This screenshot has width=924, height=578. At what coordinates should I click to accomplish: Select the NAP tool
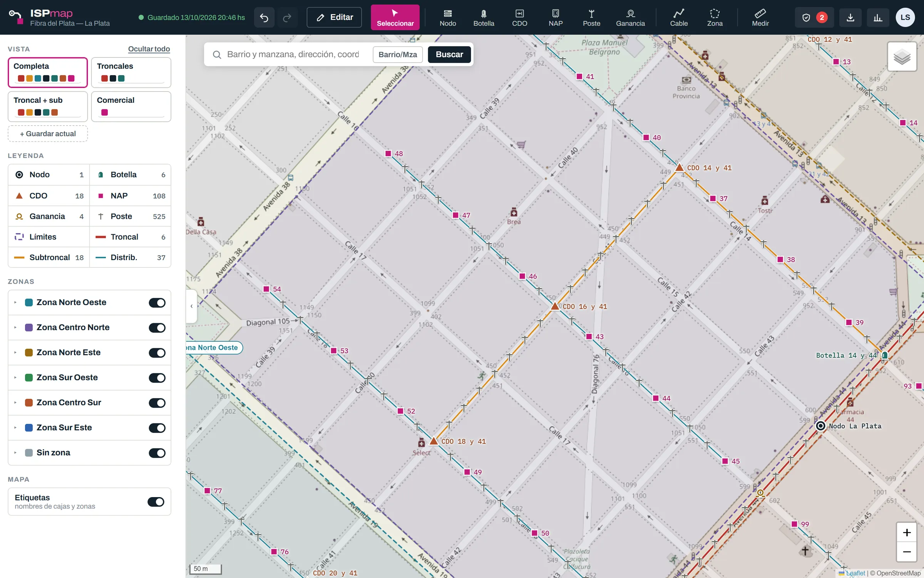click(x=556, y=17)
